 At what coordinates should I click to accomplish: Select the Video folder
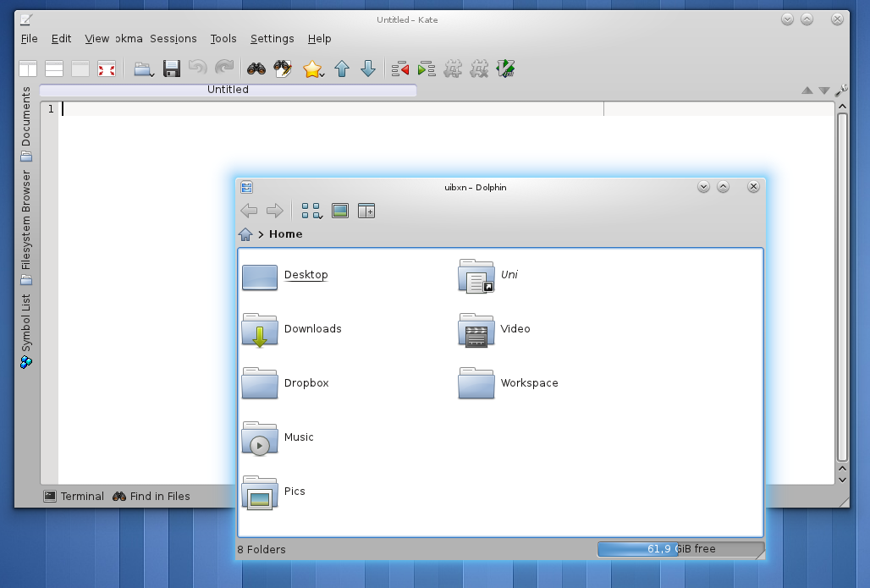[493, 329]
